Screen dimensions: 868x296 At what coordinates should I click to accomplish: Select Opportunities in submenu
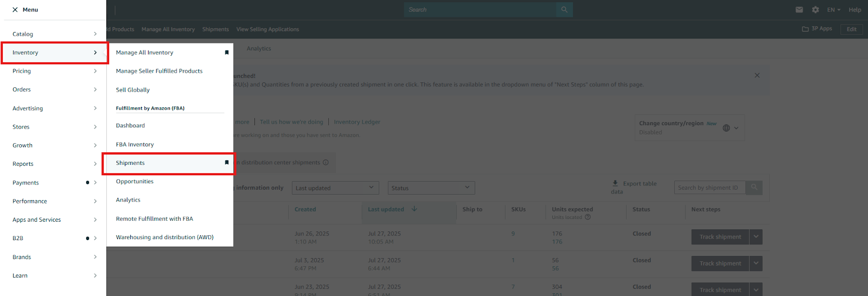(135, 182)
